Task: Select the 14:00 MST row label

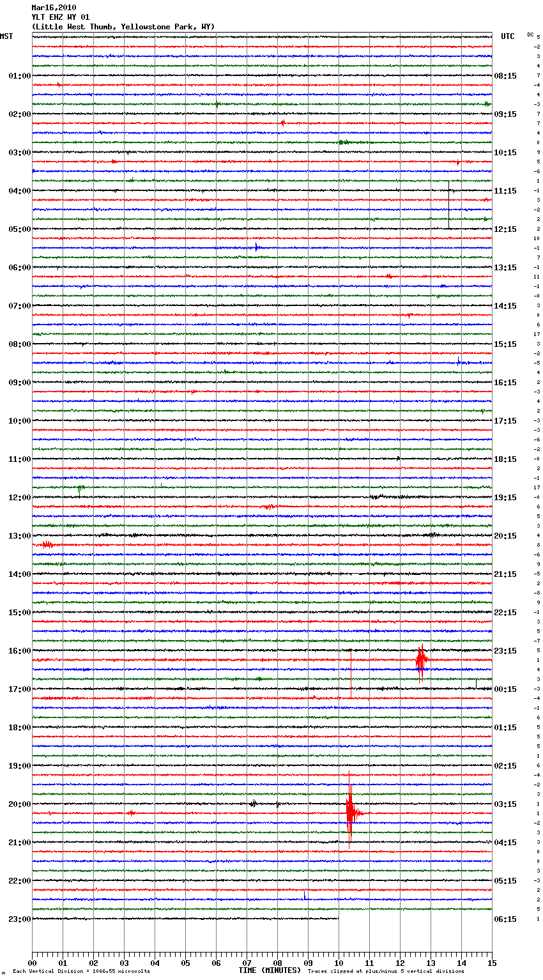Action: coord(20,574)
